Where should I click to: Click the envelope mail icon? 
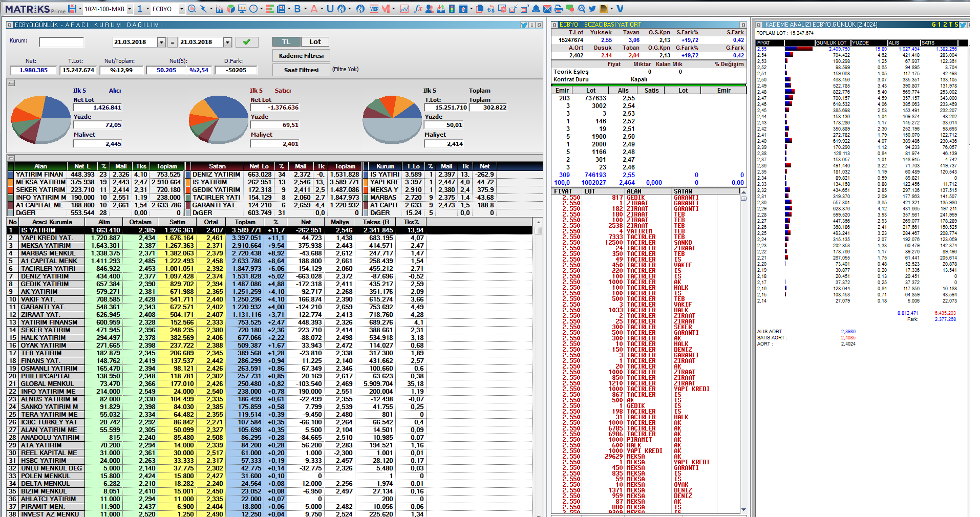pos(547,9)
